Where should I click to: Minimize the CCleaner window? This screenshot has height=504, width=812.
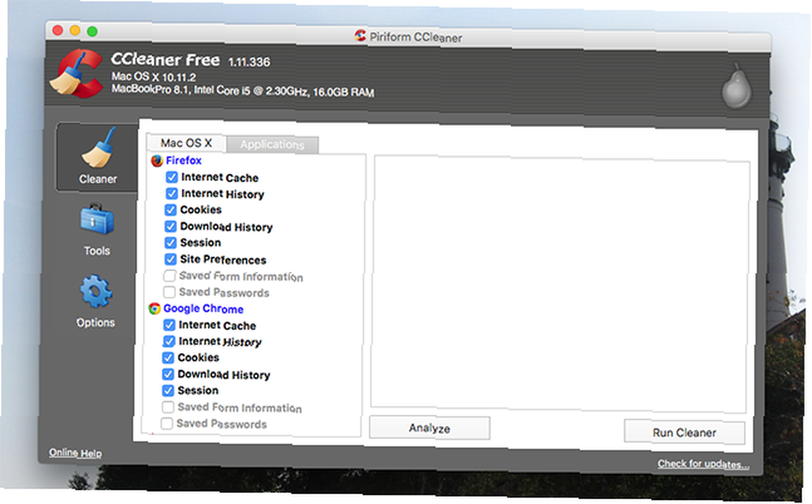point(75,31)
